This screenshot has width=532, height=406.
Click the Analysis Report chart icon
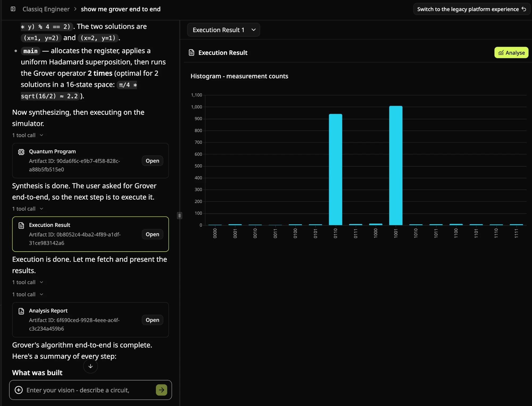click(x=21, y=311)
